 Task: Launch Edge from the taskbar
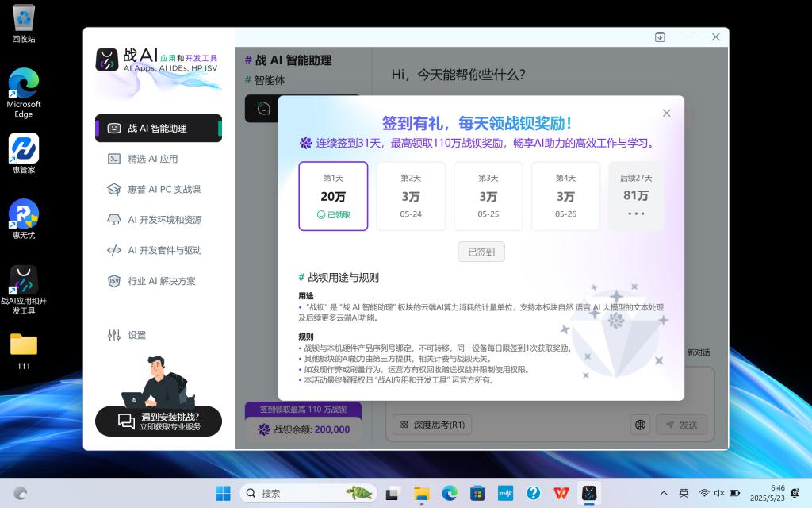click(x=450, y=493)
